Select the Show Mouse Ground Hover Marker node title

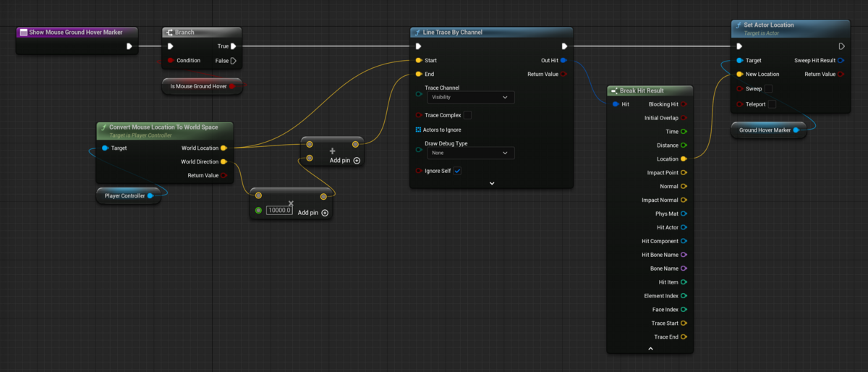(x=76, y=32)
